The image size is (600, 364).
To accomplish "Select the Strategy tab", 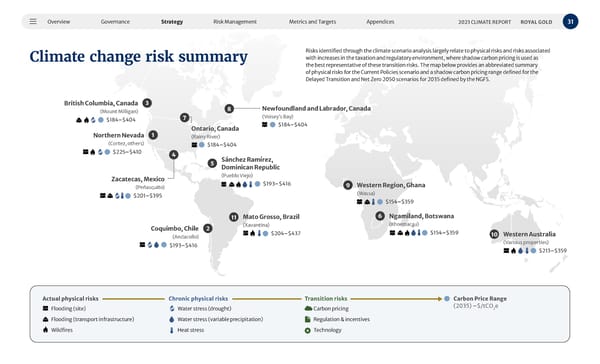I will point(172,22).
